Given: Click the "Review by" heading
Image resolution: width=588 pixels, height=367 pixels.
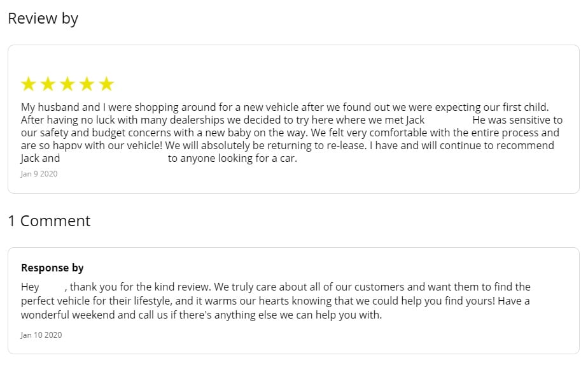Looking at the screenshot, I should [x=43, y=18].
